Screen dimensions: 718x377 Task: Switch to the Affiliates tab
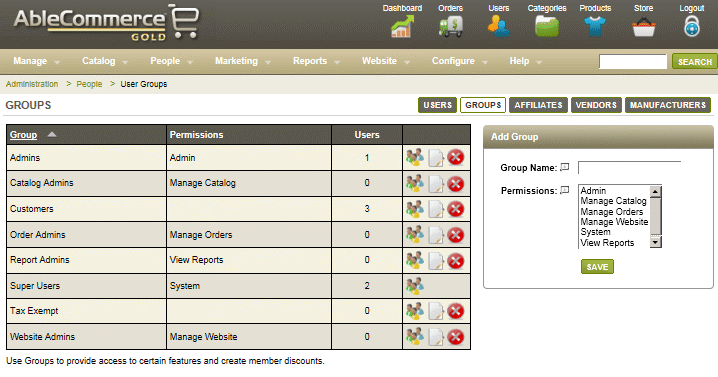point(538,105)
